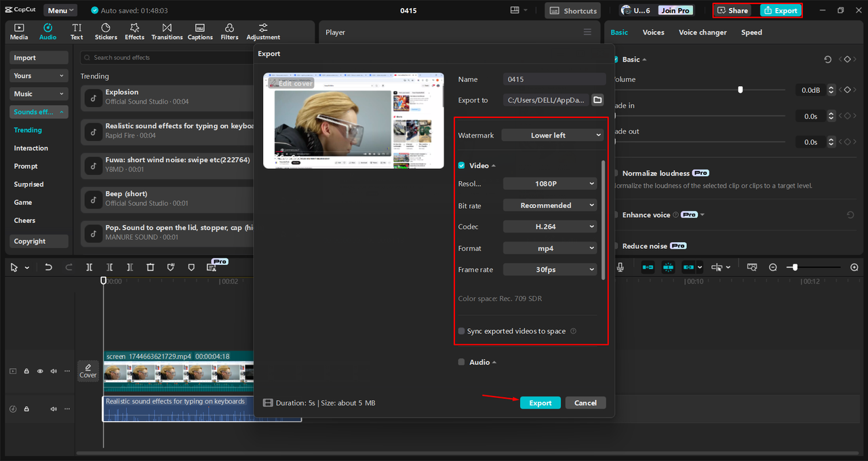Change the Watermark position dropdown
Viewport: 868px width, 461px height.
[551, 135]
